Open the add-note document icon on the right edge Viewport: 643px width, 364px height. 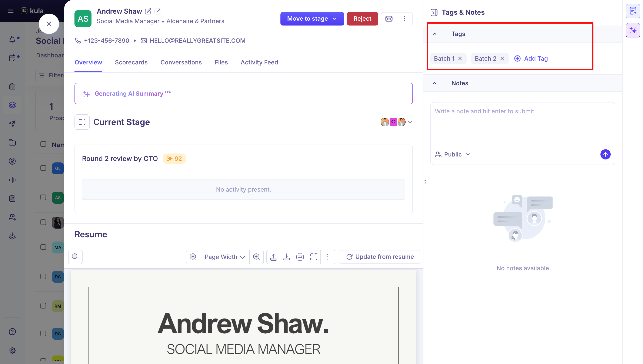pos(633,11)
